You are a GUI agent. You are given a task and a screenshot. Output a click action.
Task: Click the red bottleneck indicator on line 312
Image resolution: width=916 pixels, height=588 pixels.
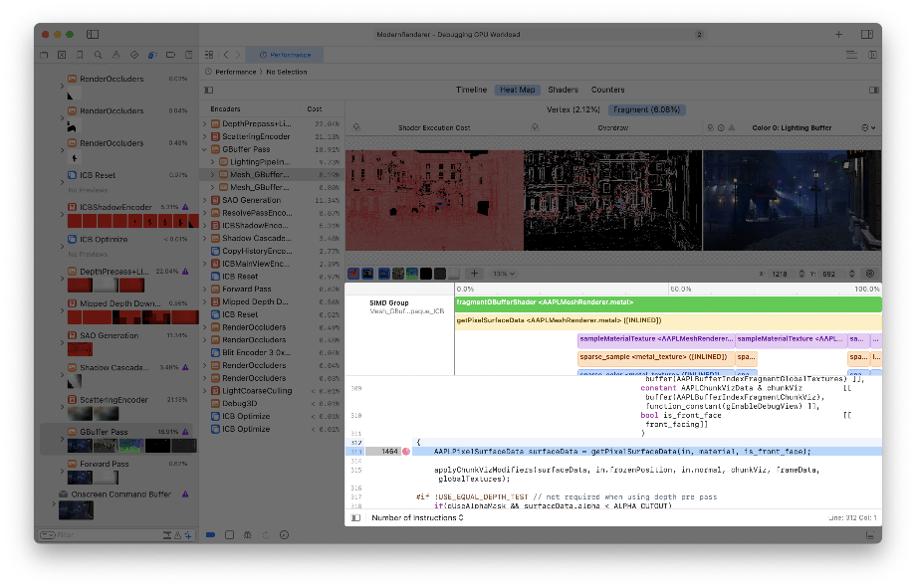pyautogui.click(x=408, y=450)
